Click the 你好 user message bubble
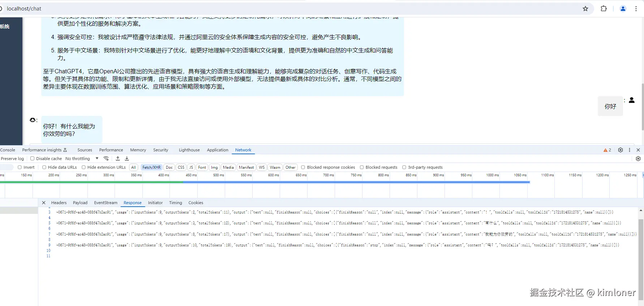The height and width of the screenshot is (306, 644). (610, 106)
